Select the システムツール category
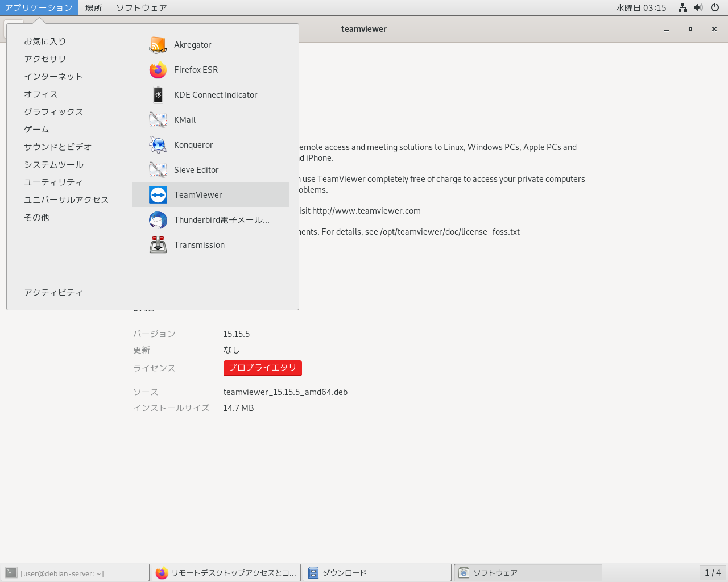The image size is (728, 582). click(53, 165)
